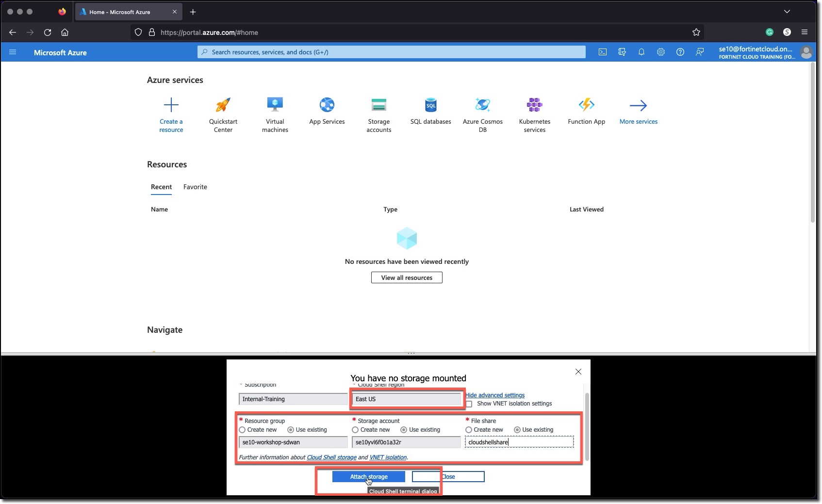The image size is (822, 504).
Task: Open App Services icon
Action: pyautogui.click(x=327, y=105)
